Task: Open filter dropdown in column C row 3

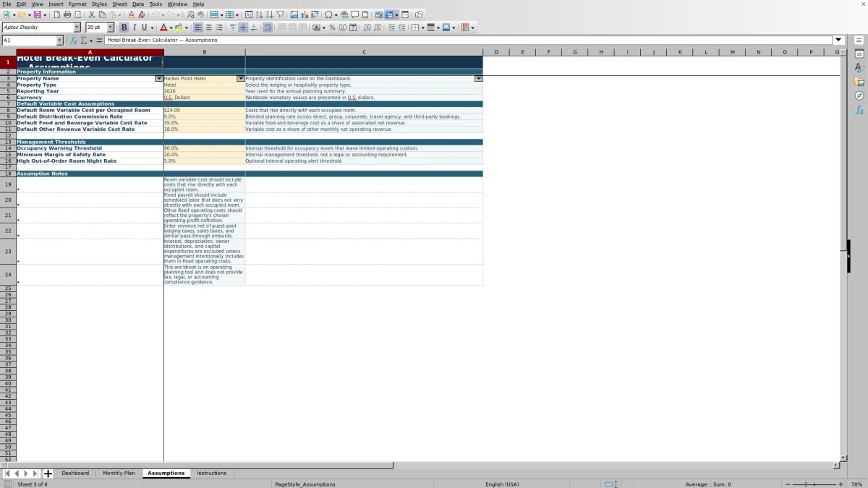Action: [478, 78]
